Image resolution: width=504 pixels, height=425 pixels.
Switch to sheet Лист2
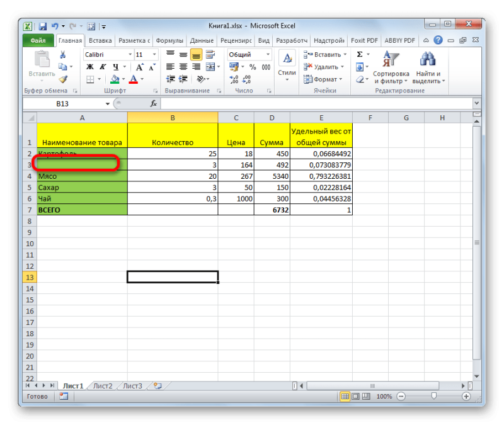tap(103, 386)
